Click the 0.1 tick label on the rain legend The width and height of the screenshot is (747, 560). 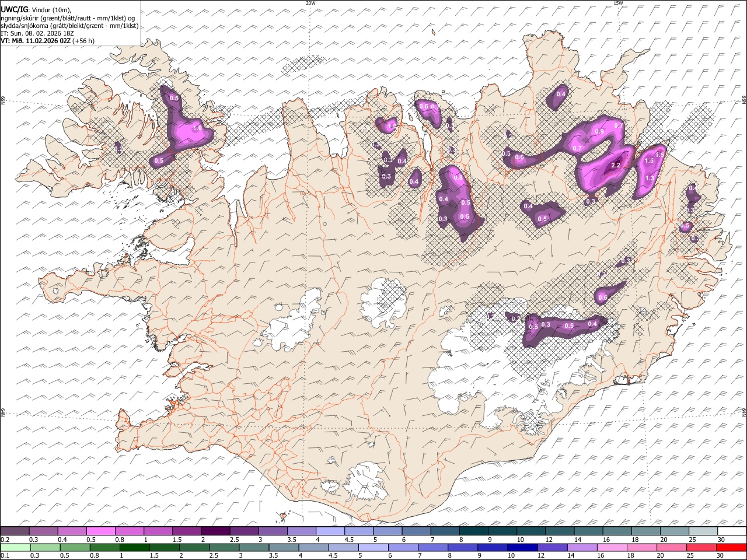coord(4,555)
